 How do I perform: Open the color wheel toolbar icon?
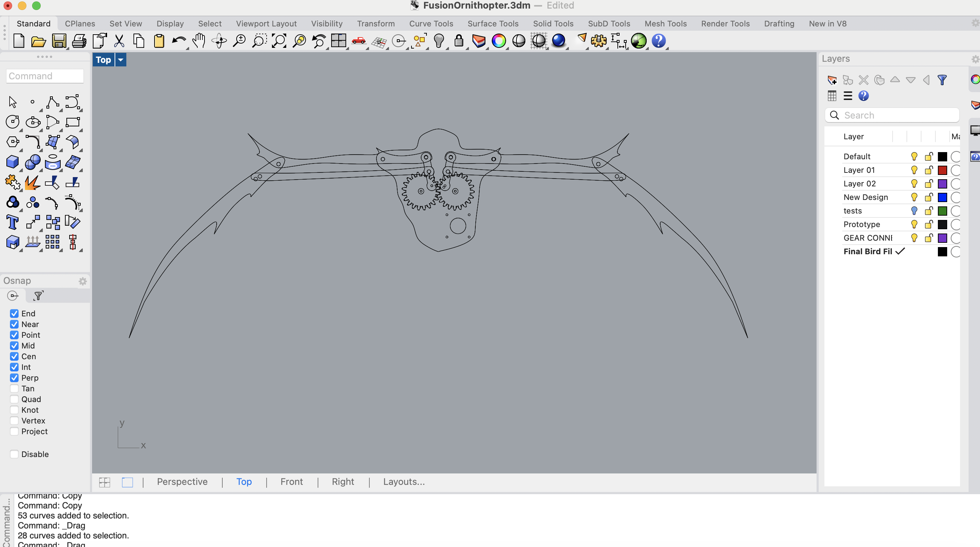[499, 41]
